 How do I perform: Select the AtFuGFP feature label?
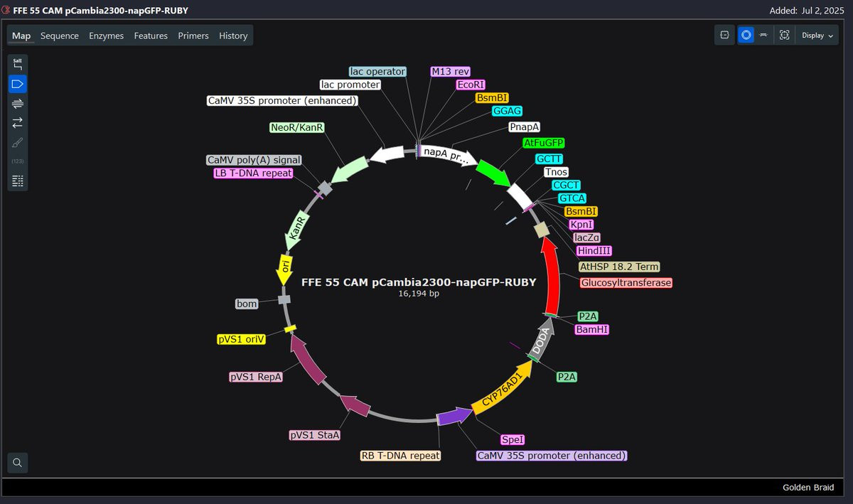pyautogui.click(x=543, y=143)
